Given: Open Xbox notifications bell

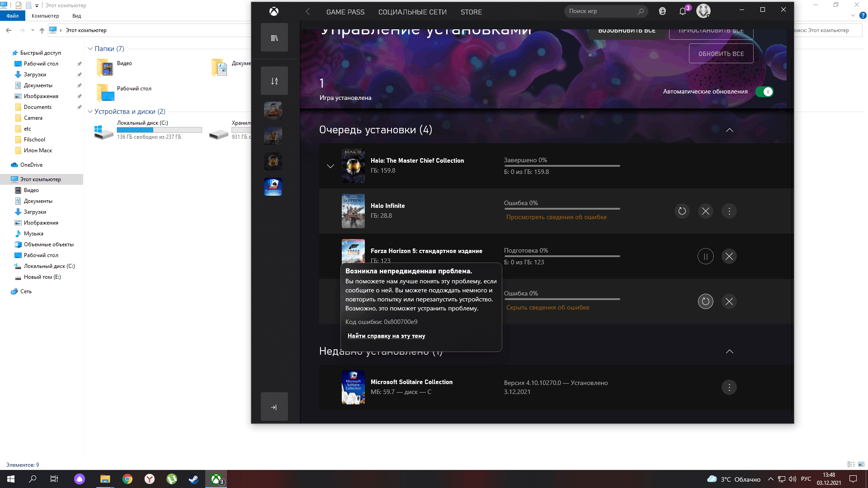Looking at the screenshot, I should coord(683,12).
